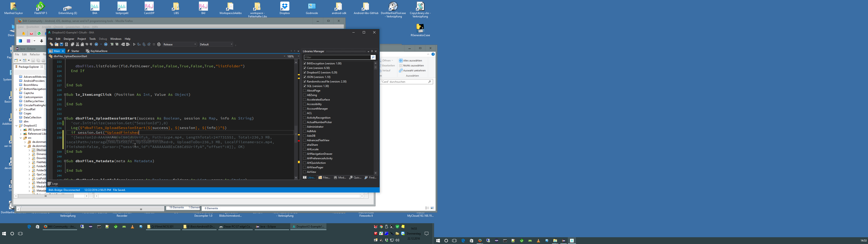868x244 pixels.
Task: Click the Cut scissors toolbar icon
Action: click(78, 45)
